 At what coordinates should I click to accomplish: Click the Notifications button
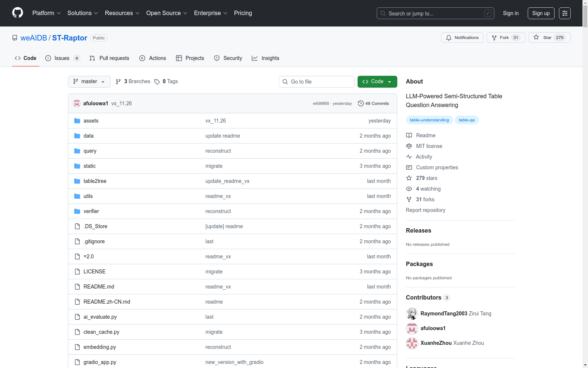[462, 38]
